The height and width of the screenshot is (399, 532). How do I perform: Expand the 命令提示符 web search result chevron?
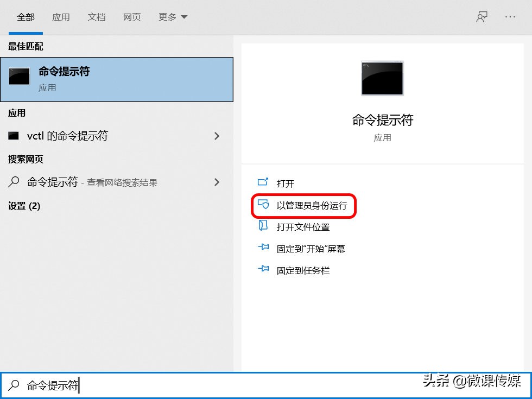tap(217, 182)
